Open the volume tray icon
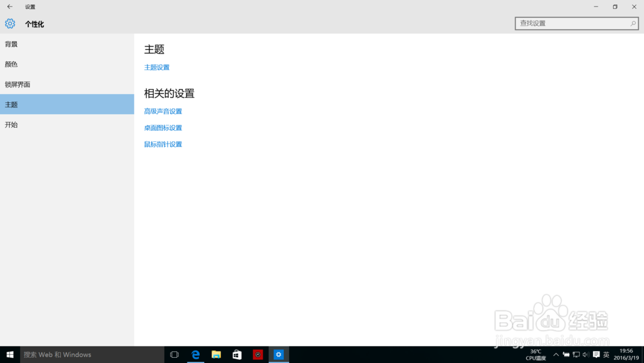Image resolution: width=644 pixels, height=363 pixels. pos(585,355)
